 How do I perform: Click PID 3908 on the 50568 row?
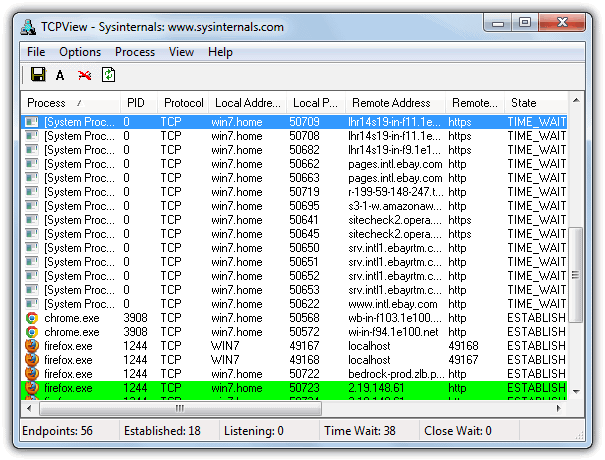135,318
